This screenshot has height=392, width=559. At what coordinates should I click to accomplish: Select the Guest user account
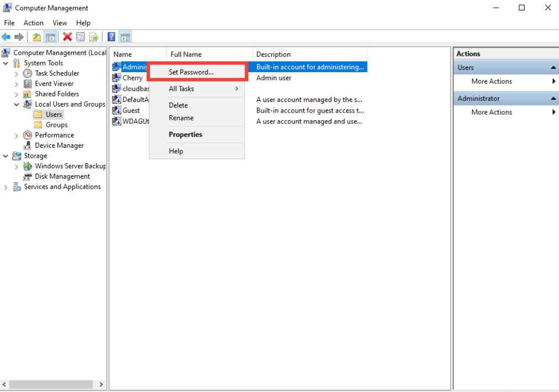click(x=131, y=110)
